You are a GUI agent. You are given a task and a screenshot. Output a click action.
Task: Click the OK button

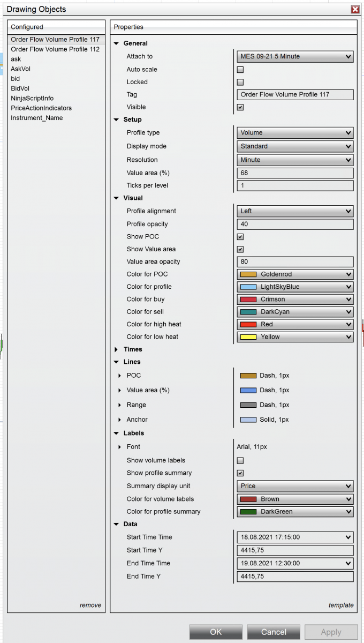[x=216, y=632]
